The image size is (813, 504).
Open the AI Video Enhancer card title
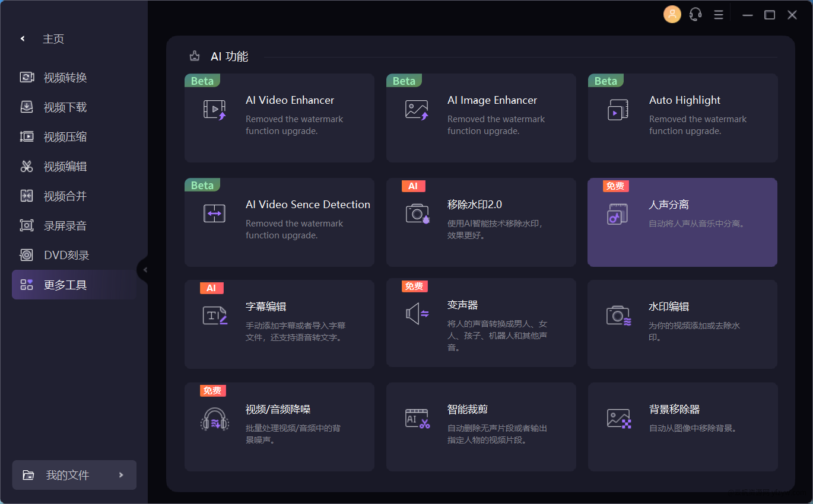[290, 100]
